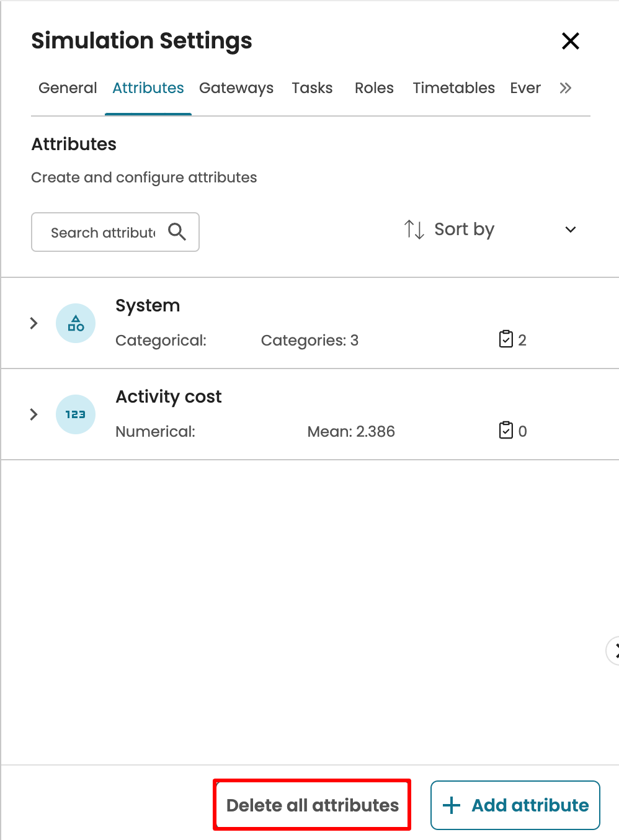Viewport: 619px width, 840px height.
Task: Show more tabs with double chevron
Action: [565, 88]
